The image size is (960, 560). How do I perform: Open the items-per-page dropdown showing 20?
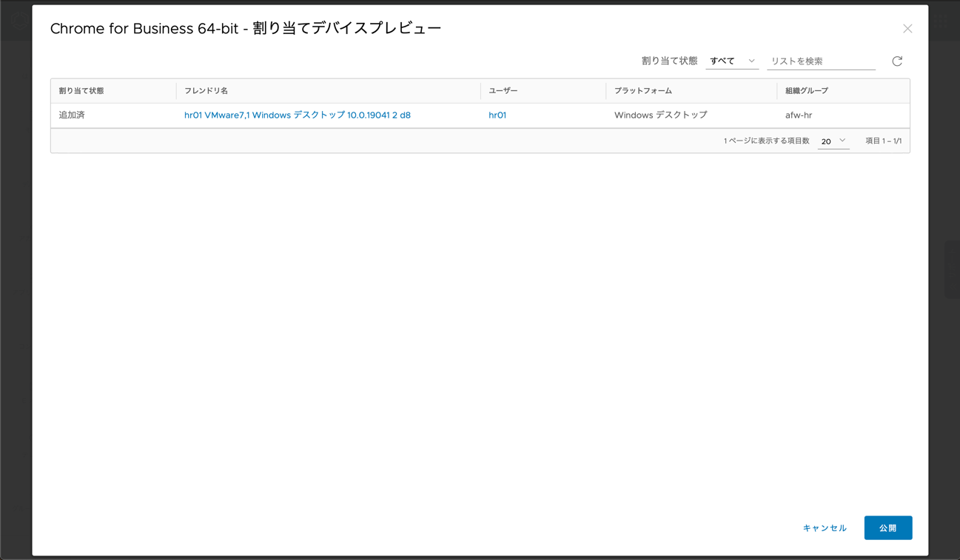[833, 141]
